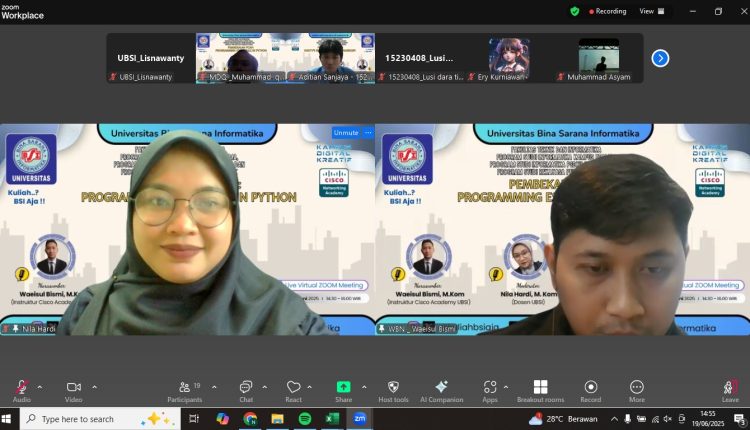The width and height of the screenshot is (750, 430).
Task: Click the Recording indicator
Action: pos(607,11)
